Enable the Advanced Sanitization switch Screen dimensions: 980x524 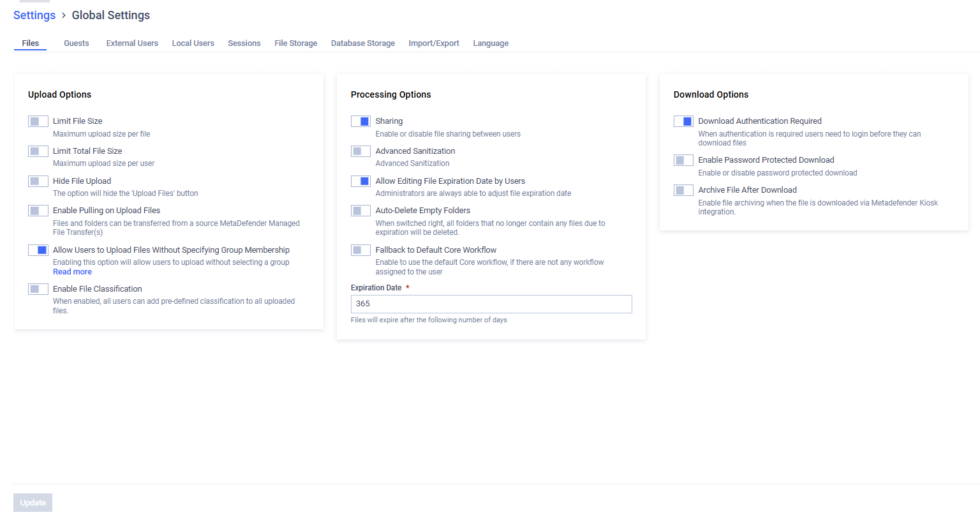pos(360,151)
